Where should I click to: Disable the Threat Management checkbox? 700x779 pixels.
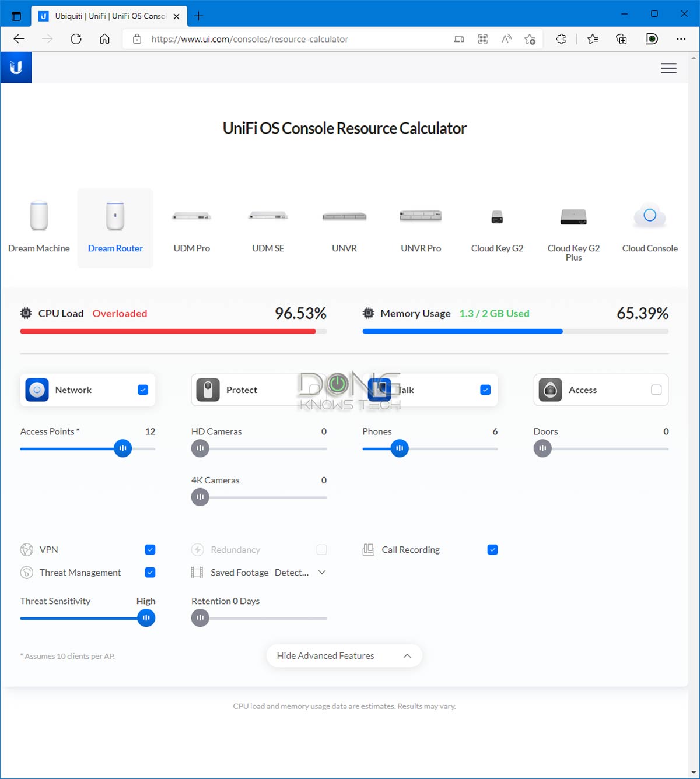point(150,573)
